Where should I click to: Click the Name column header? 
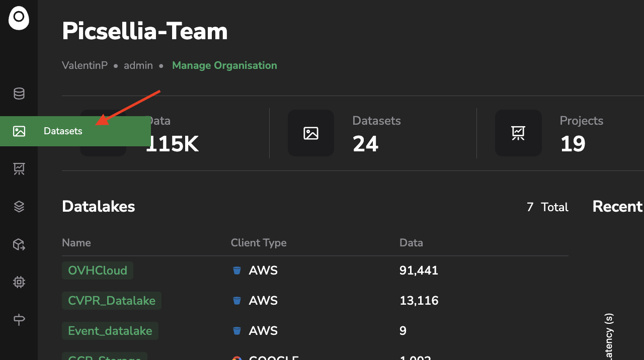point(76,243)
